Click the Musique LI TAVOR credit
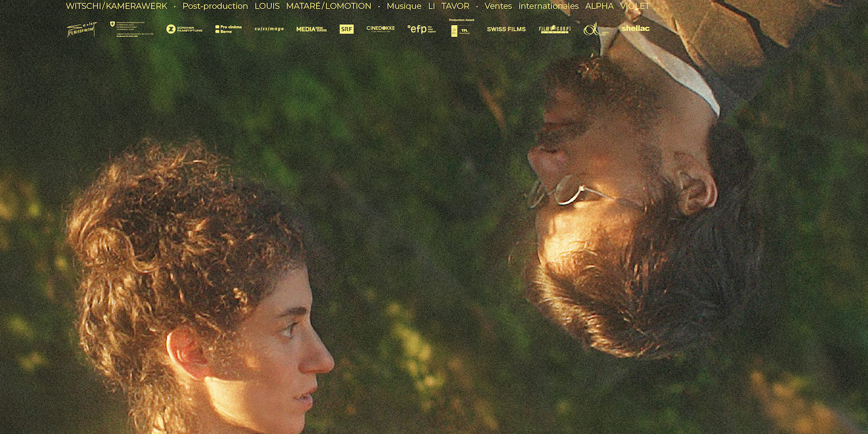The image size is (868, 434). click(428, 6)
